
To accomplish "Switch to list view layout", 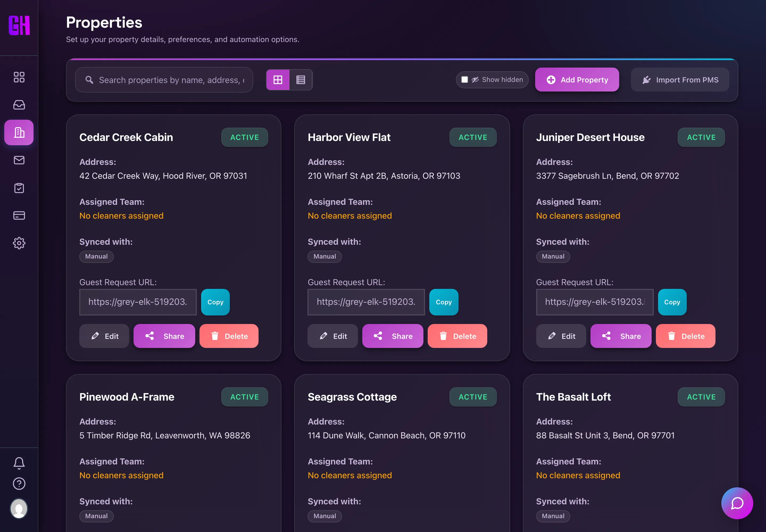I will 301,80.
